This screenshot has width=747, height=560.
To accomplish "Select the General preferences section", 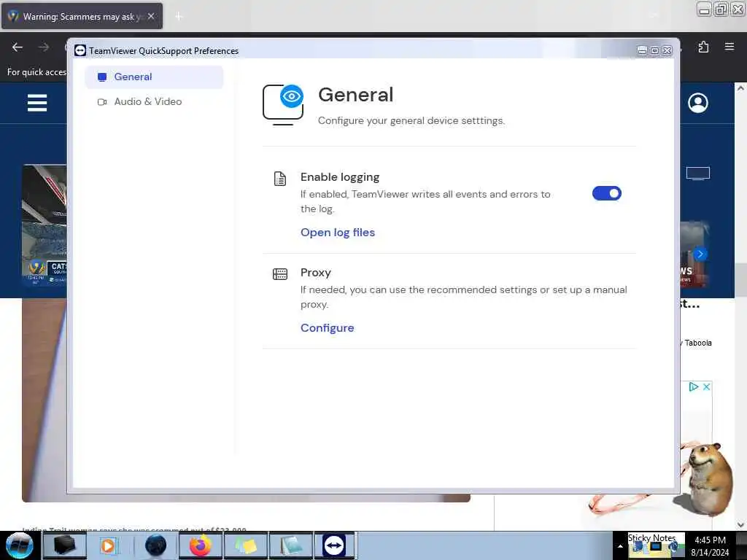I will pos(153,77).
